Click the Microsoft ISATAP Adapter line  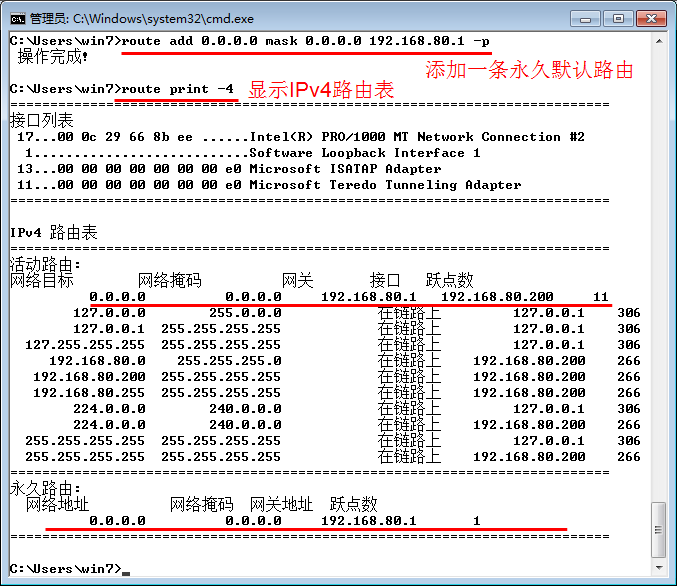229,169
